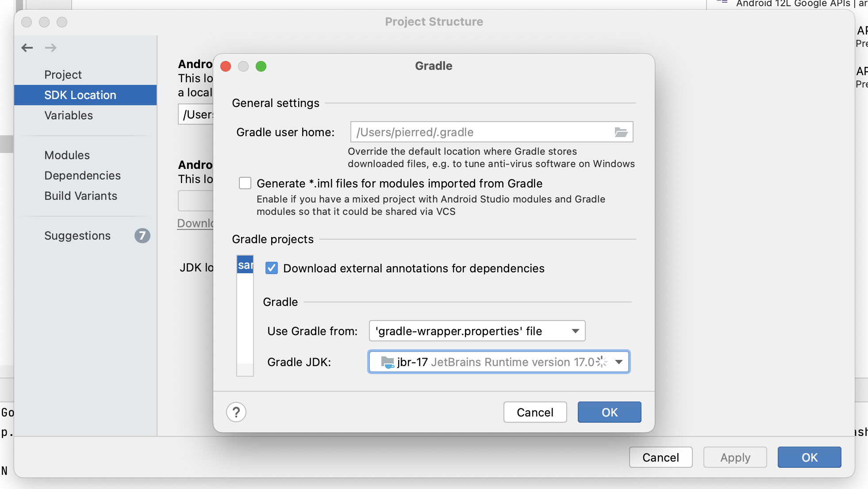Click the forward navigation arrow
Screen dimensions: 868x489
tap(51, 48)
